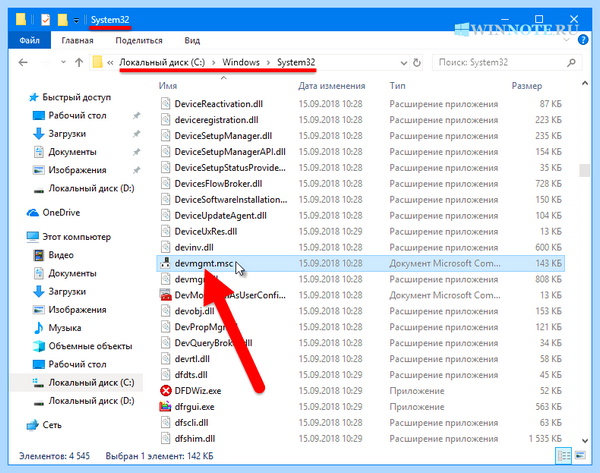600x473 pixels.
Task: Click Windows in the address path
Action: (241, 62)
